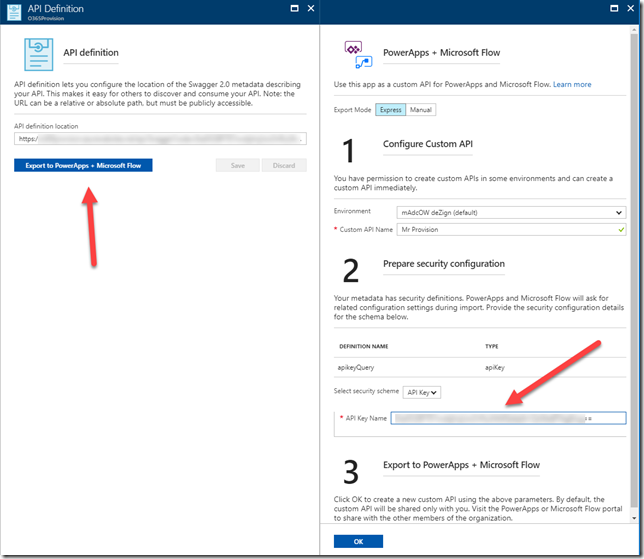
Task: Maximize the API Definition blade
Action: pyautogui.click(x=294, y=8)
